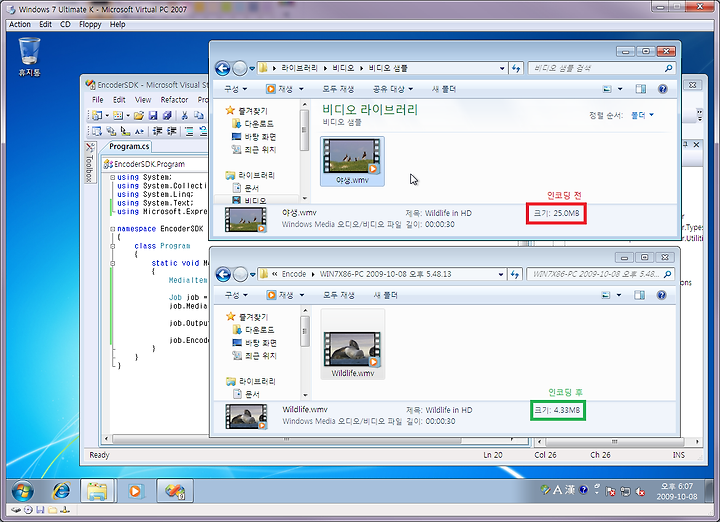Click Save icon in Visual Studio toolbar
The image size is (720, 522).
click(x=153, y=115)
